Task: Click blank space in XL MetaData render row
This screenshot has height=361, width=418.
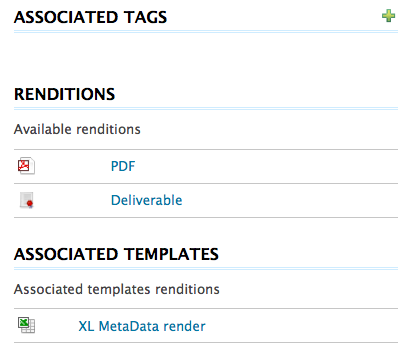Action: 302,326
